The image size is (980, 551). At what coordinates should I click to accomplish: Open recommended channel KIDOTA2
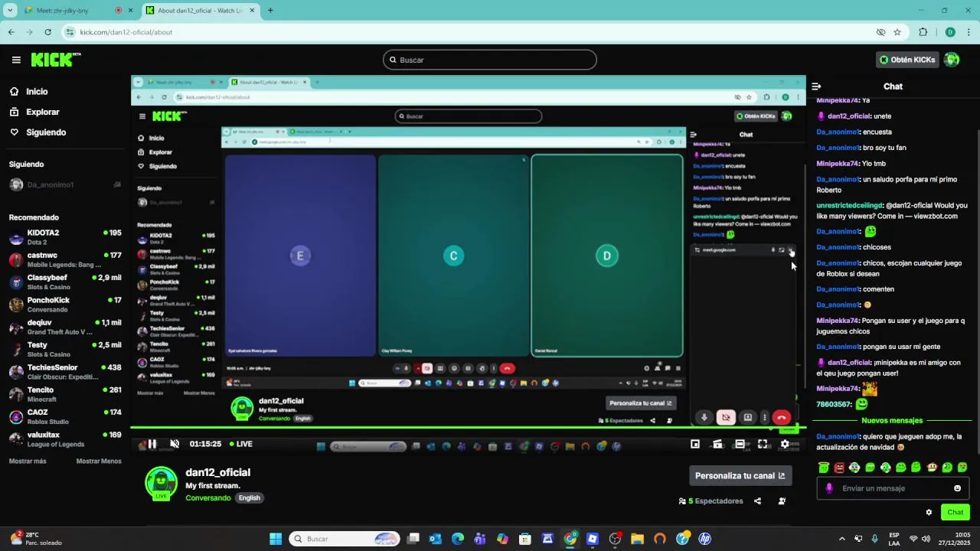point(65,237)
